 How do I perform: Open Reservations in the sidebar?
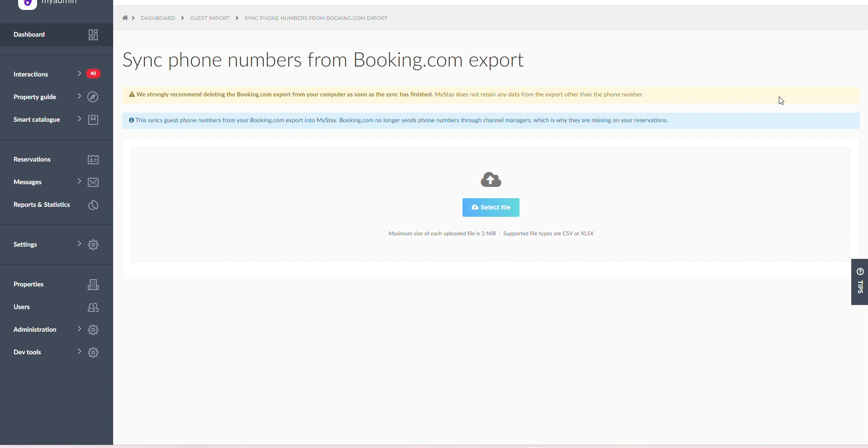point(57,160)
